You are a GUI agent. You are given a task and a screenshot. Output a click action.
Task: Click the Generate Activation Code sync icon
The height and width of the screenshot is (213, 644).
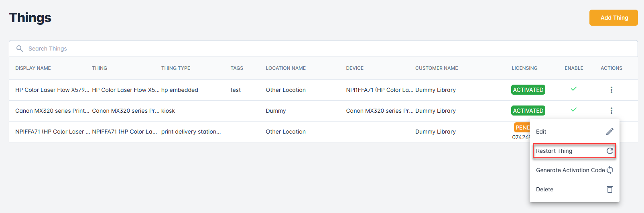click(609, 170)
